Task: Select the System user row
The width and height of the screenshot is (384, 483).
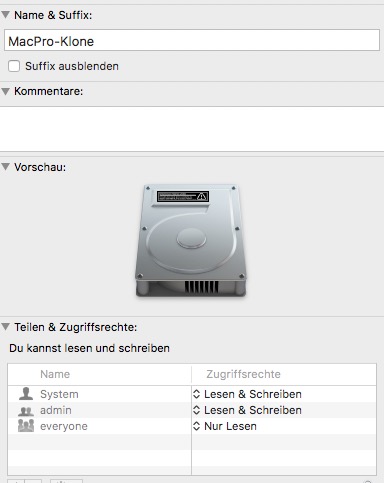Action: click(192, 394)
